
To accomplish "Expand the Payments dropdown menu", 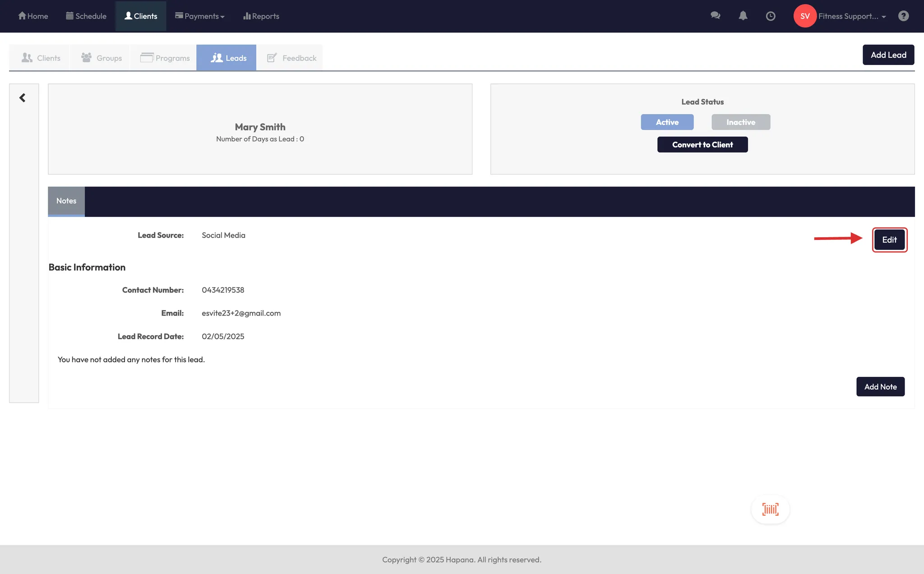I will pos(200,16).
